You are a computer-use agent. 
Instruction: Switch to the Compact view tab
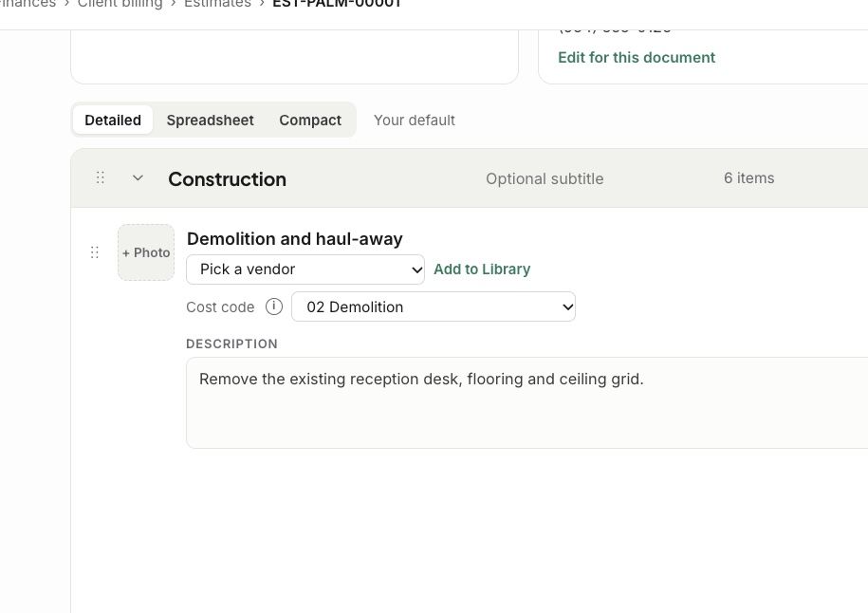tap(310, 121)
